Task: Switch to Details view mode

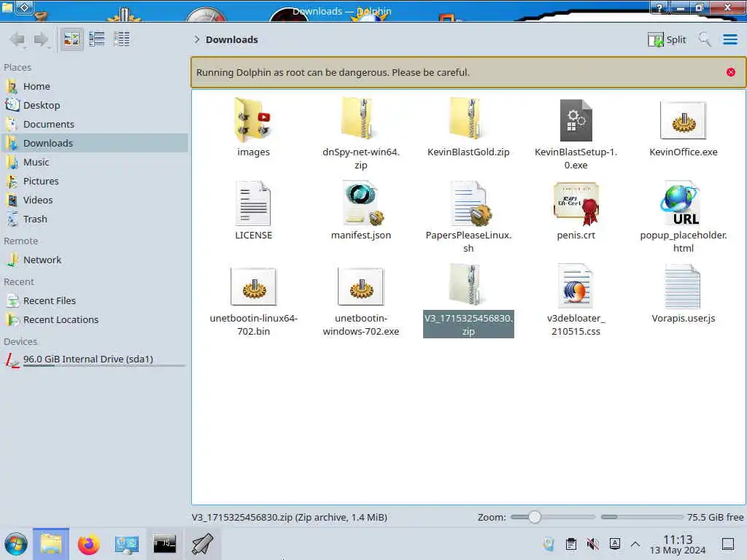Action: coord(122,39)
